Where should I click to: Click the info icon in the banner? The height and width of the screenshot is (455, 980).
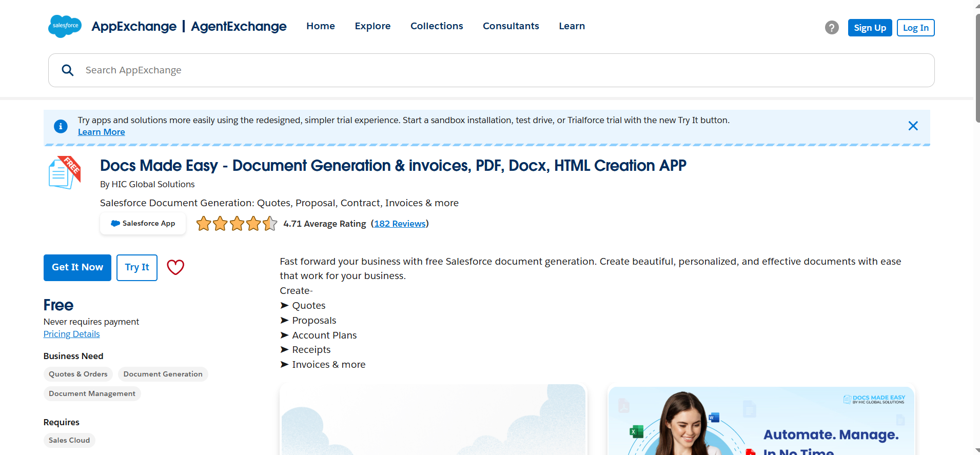click(x=61, y=126)
